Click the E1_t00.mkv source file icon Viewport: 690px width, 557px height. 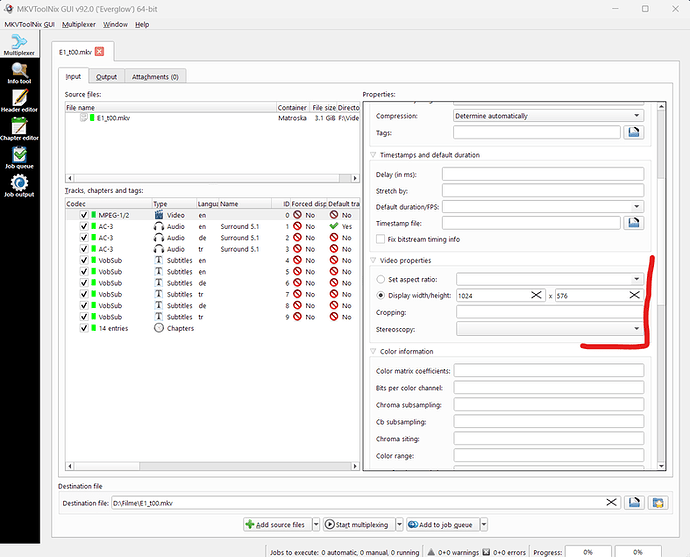point(84,117)
